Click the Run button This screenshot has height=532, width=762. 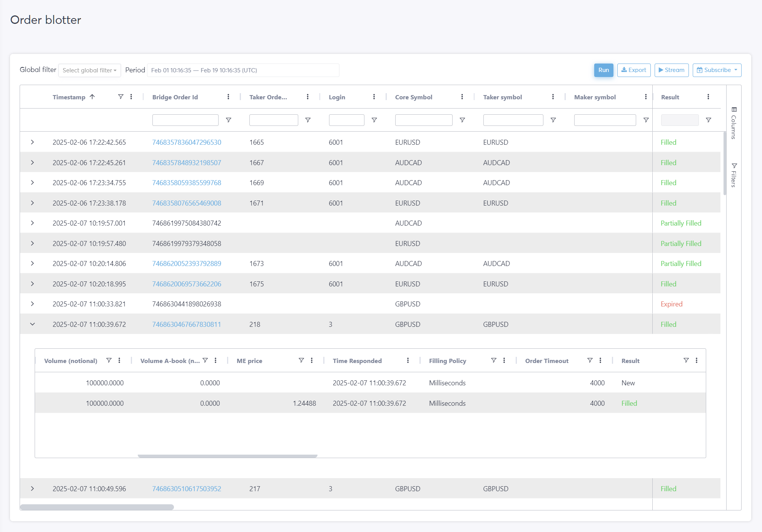click(603, 70)
